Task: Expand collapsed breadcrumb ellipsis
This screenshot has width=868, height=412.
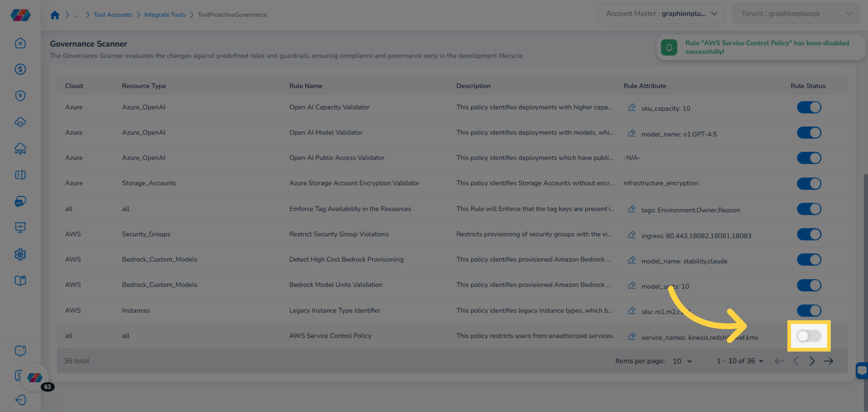Action: tap(75, 15)
